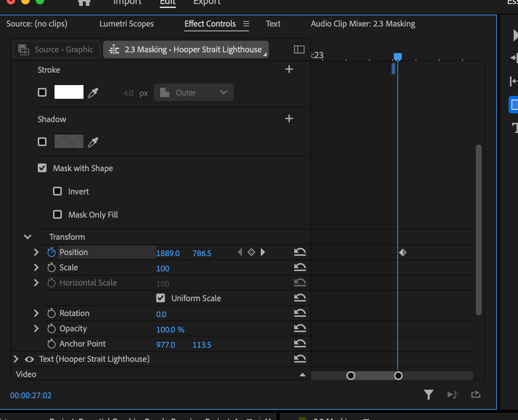This screenshot has height=420, width=518.
Task: Pick the Stroke color with the eyedropper
Action: 93,93
